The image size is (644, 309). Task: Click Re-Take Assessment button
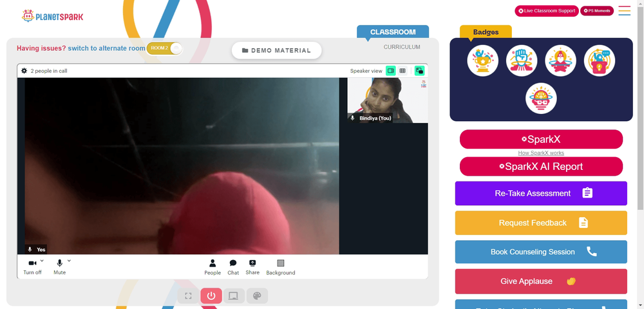point(541,193)
